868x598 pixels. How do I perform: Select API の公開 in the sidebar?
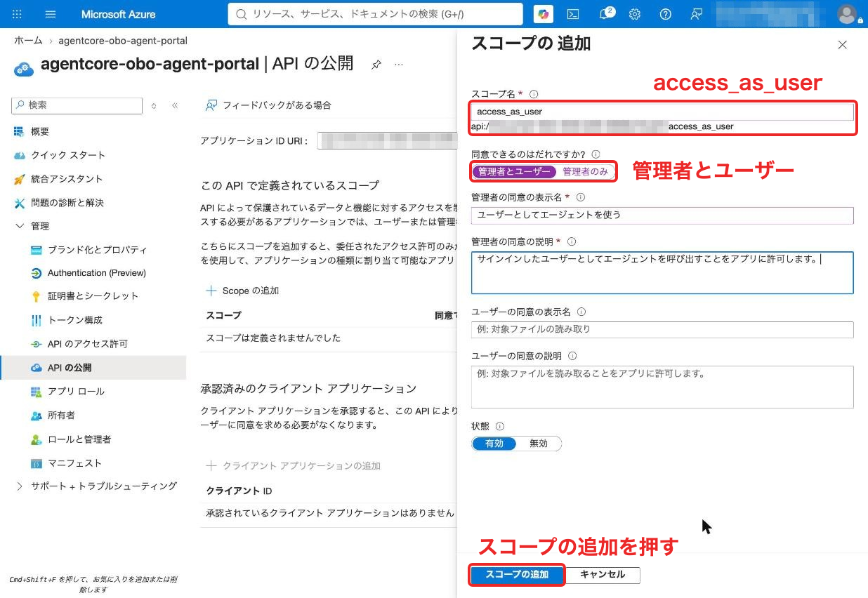93,368
